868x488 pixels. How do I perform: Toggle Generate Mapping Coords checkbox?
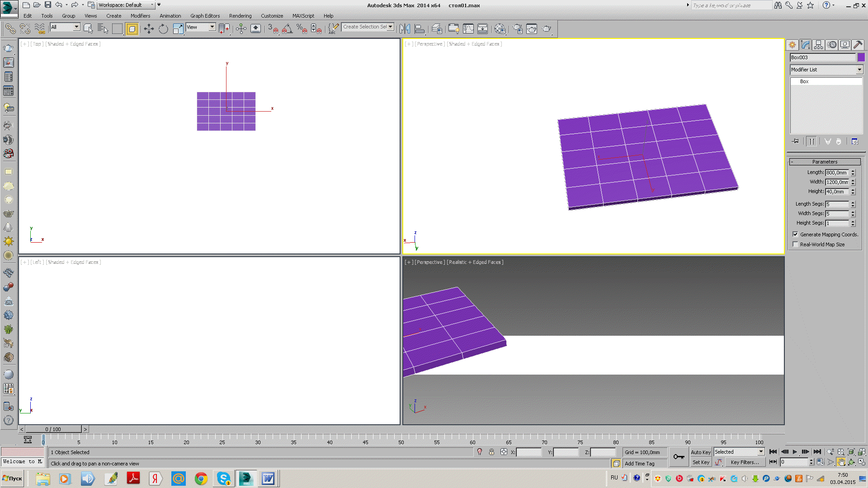(x=795, y=235)
